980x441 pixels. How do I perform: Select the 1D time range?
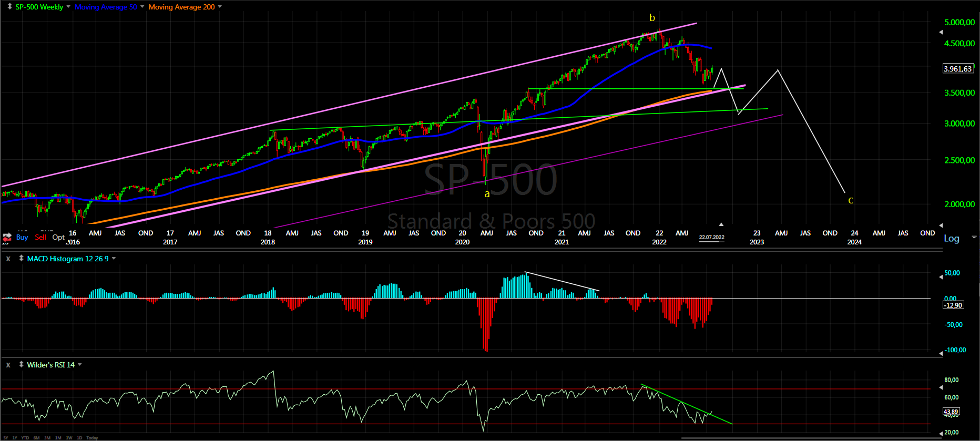point(79,438)
